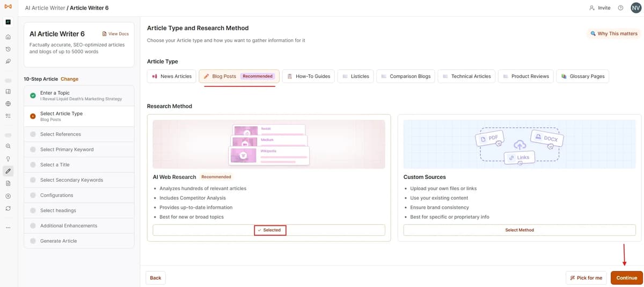Go to the Select a Title step

(79, 164)
